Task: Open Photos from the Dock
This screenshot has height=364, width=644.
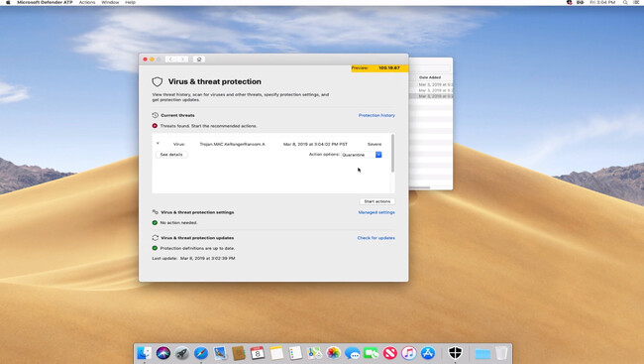Action: click(334, 353)
